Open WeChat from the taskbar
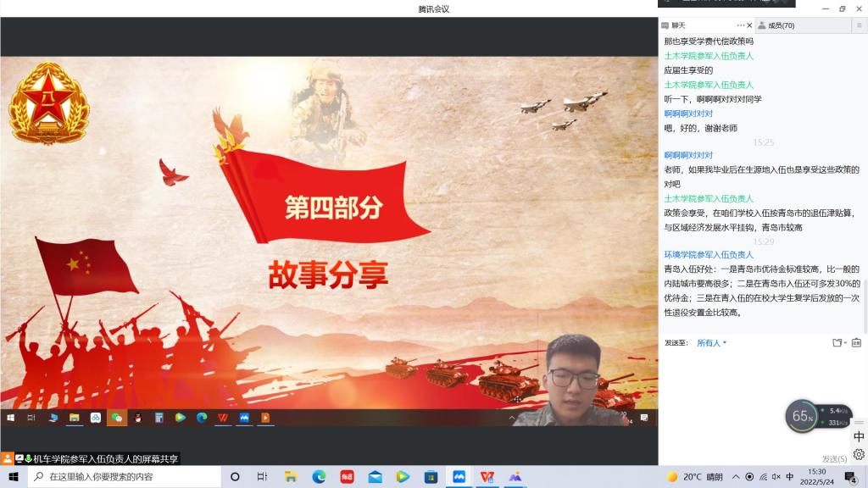This screenshot has height=488, width=868. pos(117,418)
